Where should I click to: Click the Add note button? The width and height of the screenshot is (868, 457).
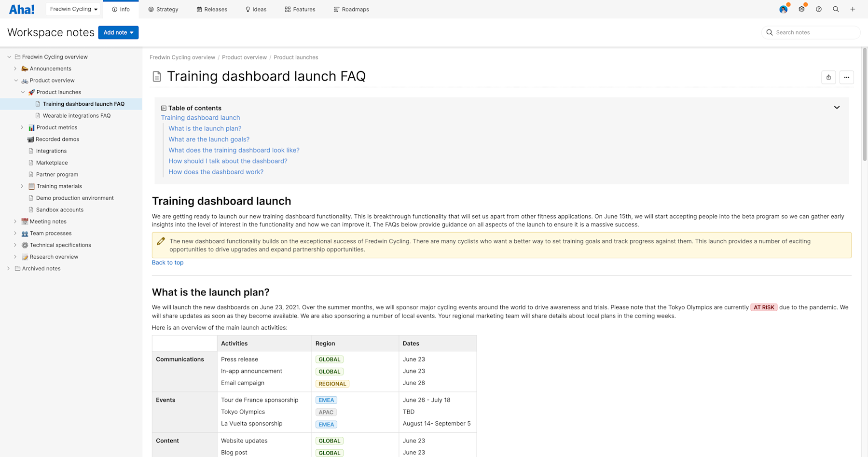118,32
